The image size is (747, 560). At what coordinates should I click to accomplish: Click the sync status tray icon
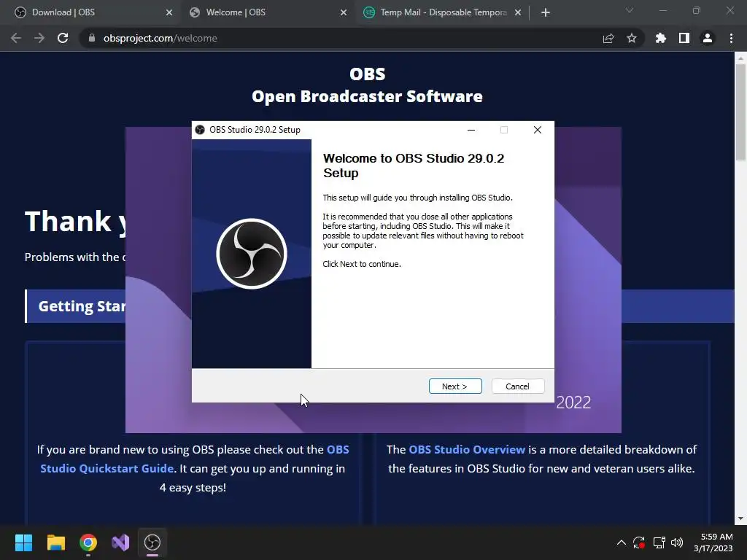click(639, 542)
